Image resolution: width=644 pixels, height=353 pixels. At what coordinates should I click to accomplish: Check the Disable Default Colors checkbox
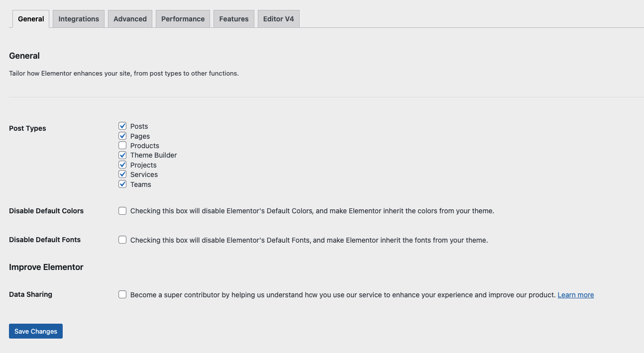click(122, 211)
